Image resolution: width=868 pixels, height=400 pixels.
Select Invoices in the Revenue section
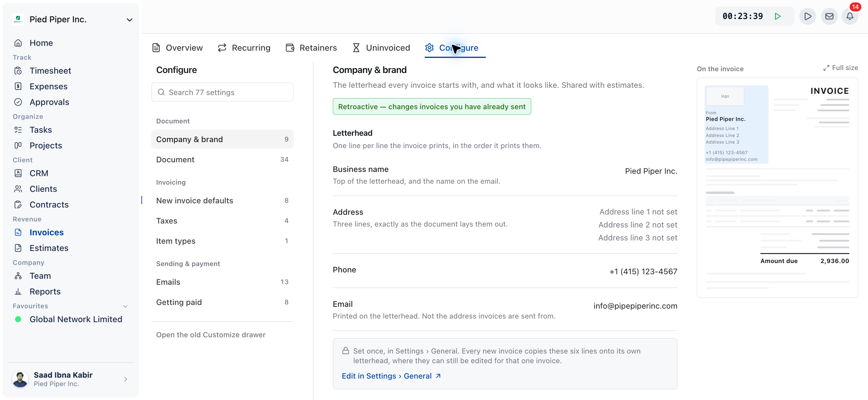[46, 232]
